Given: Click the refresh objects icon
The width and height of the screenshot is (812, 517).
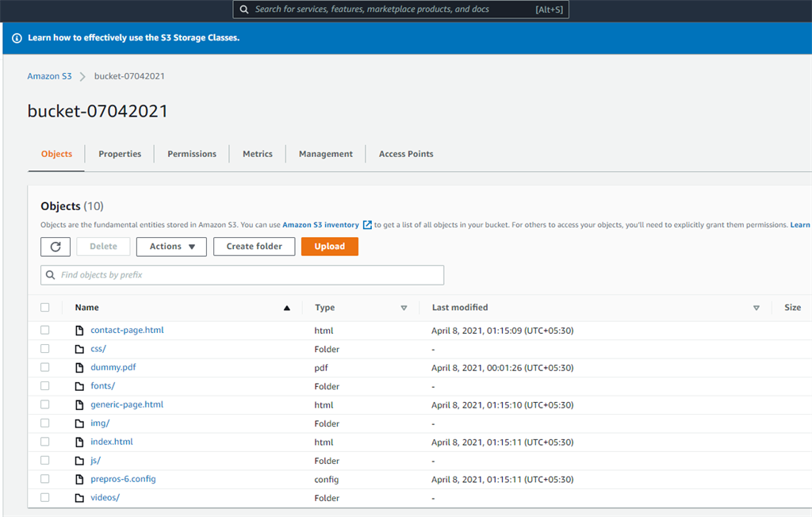Looking at the screenshot, I should click(x=55, y=246).
